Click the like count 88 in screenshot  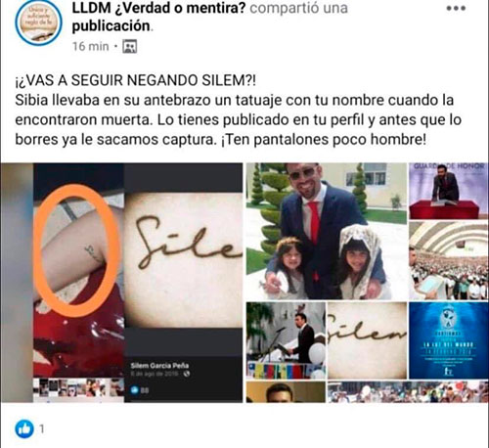145,390
